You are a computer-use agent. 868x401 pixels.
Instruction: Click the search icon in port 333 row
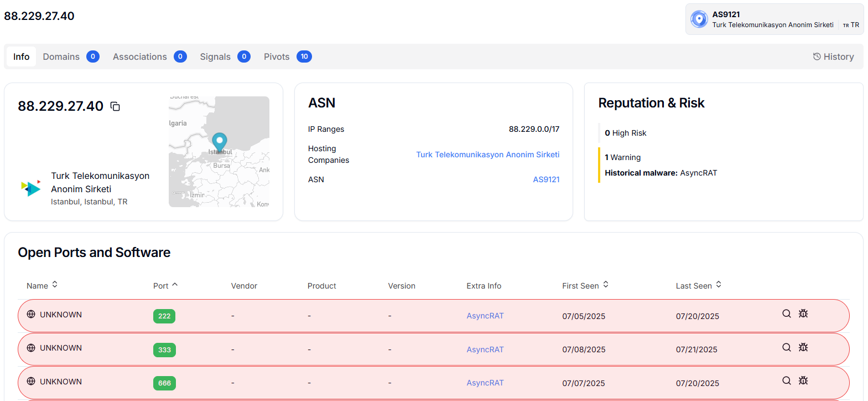pos(786,347)
